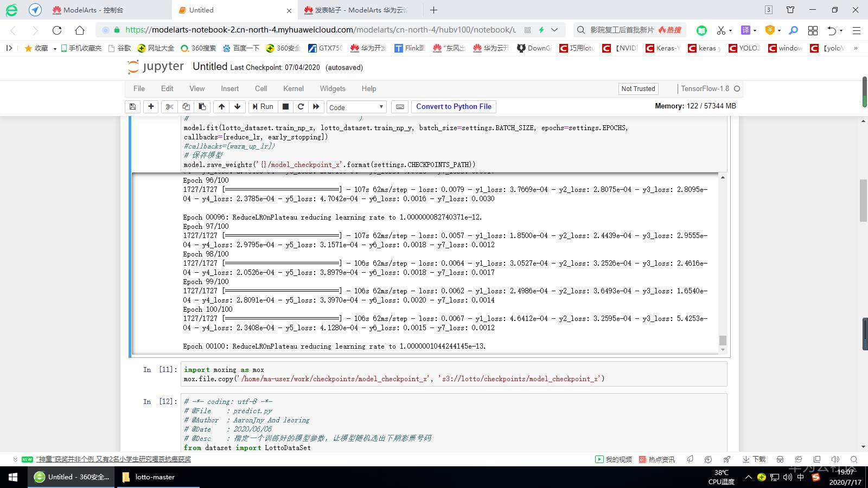Insert a cell below with the plus icon
This screenshot has width=868, height=488.
coord(151,107)
